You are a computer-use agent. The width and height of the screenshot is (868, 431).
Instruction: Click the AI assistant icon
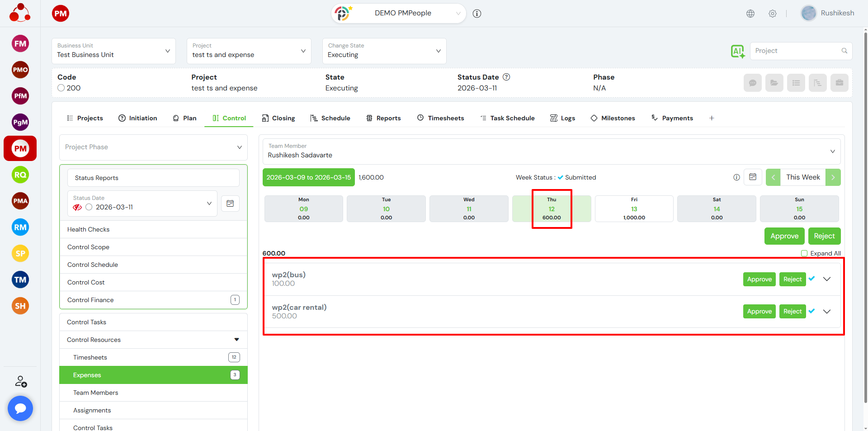[x=737, y=51]
